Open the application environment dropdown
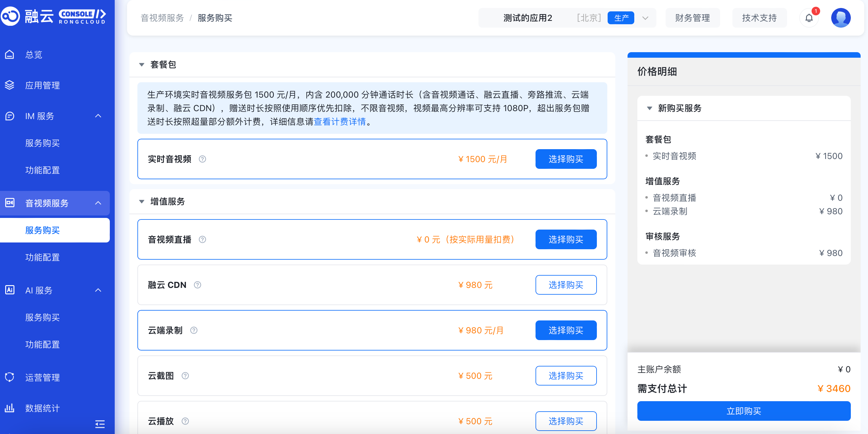This screenshot has height=434, width=868. tap(645, 18)
